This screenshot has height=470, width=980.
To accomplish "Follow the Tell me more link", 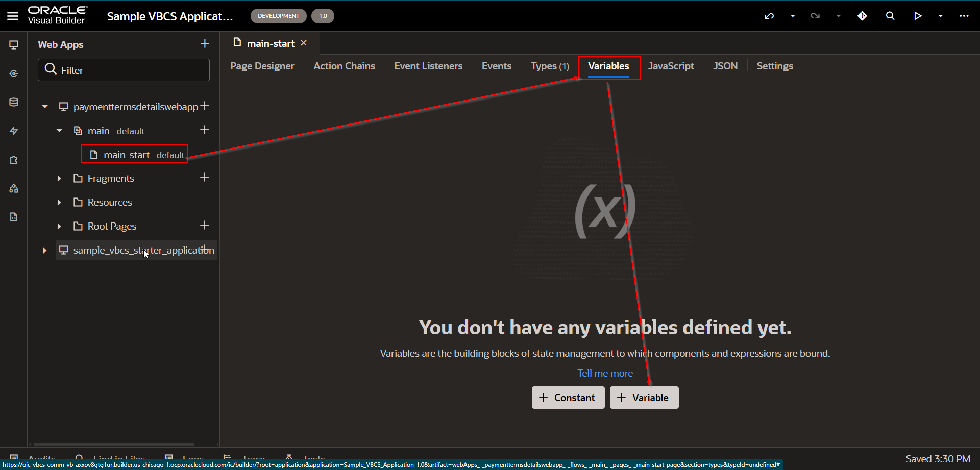I will coord(605,373).
